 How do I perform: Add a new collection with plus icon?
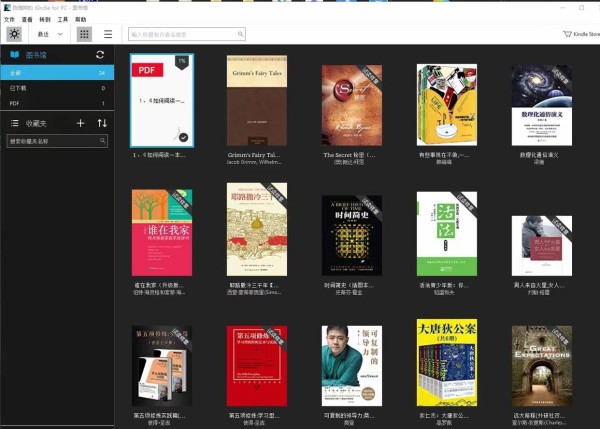click(80, 123)
